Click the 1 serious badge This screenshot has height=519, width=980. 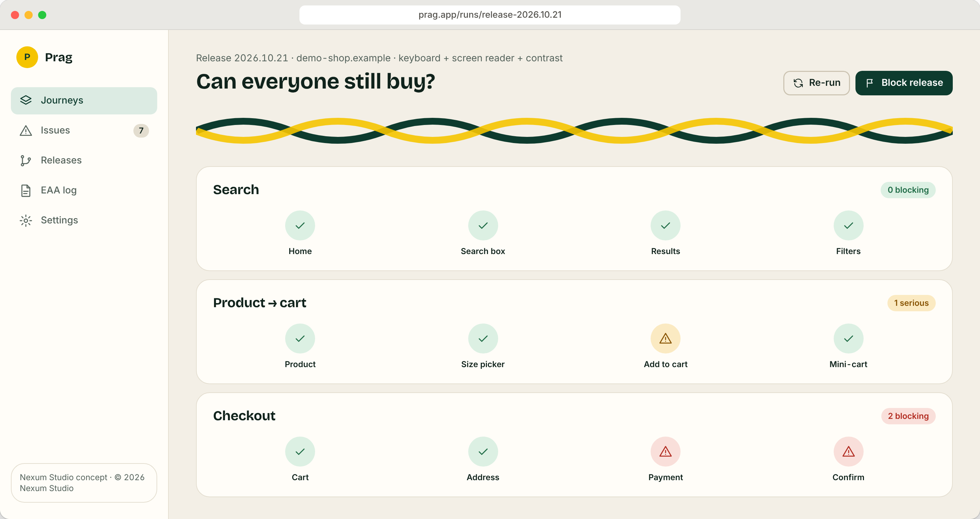(912, 303)
